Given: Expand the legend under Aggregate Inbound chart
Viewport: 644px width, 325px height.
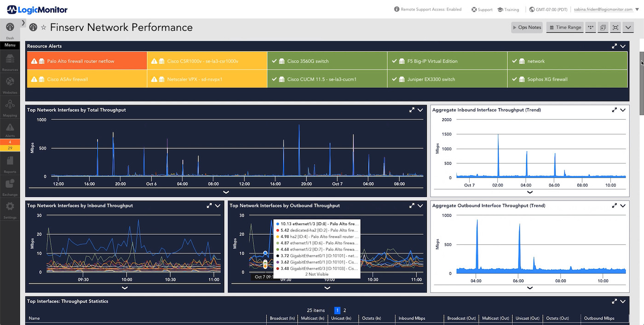Looking at the screenshot, I should point(529,192).
